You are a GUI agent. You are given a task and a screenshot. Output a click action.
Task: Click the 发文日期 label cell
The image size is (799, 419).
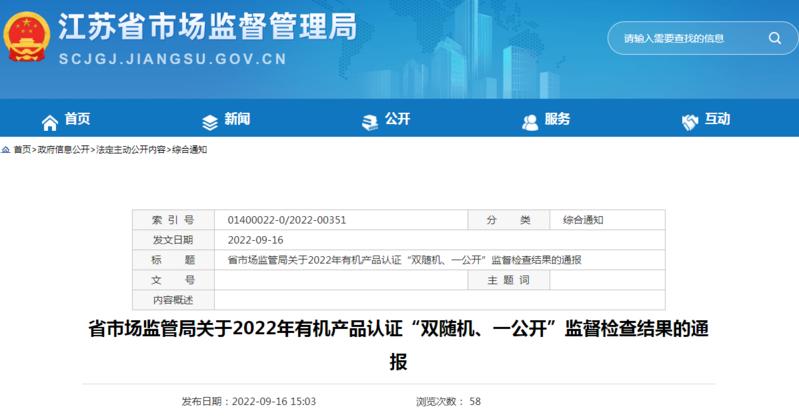173,240
